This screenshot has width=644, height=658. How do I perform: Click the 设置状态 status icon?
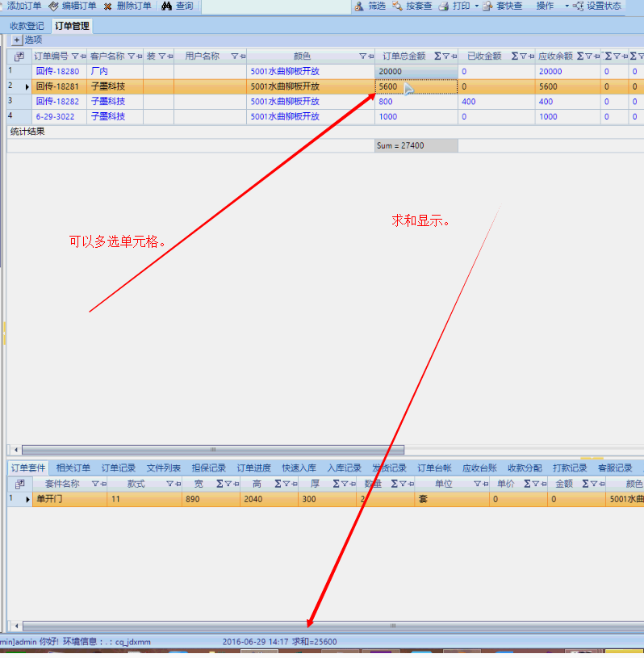578,6
